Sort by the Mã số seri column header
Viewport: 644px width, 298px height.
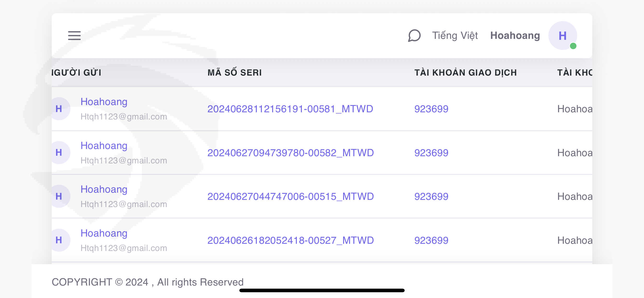(x=235, y=72)
